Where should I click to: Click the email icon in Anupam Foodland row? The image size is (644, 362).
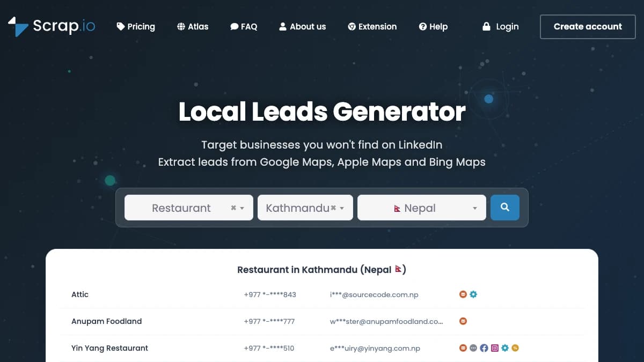coord(463,321)
